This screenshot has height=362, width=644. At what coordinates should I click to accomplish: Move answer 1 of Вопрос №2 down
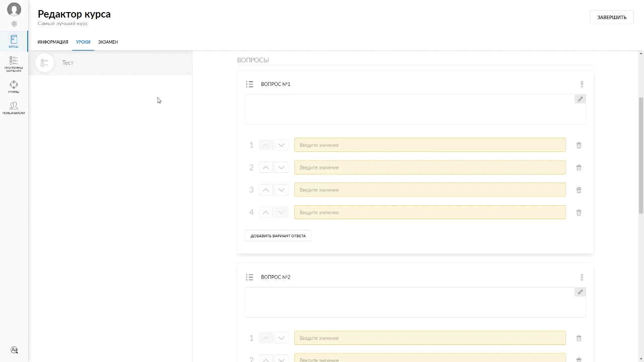pos(281,338)
